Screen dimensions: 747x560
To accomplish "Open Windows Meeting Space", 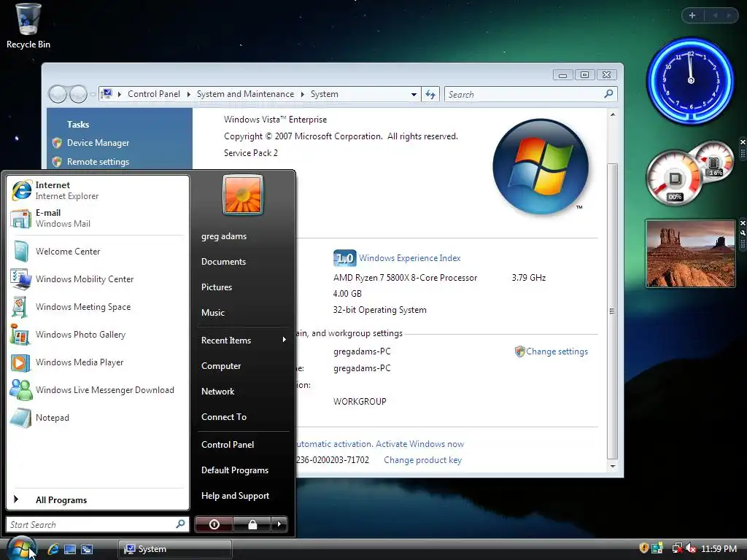I will point(98,307).
